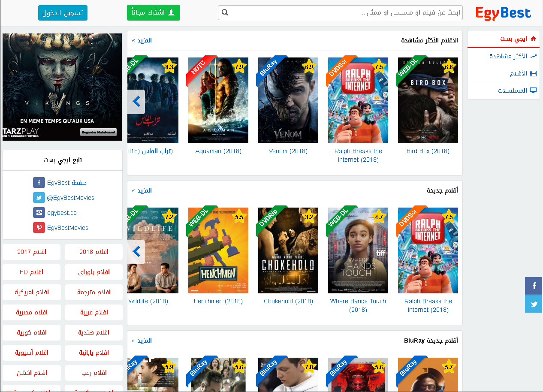The height and width of the screenshot is (392, 543).
Task: Open المسلسلات in the sidebar menu
Action: (504, 90)
